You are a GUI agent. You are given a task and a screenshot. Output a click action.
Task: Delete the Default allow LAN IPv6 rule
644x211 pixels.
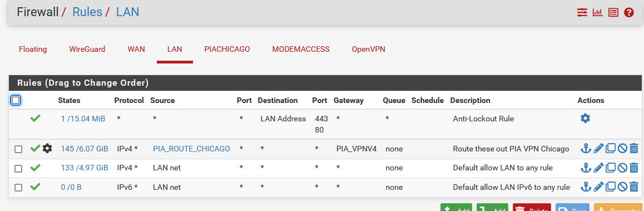[x=634, y=187]
